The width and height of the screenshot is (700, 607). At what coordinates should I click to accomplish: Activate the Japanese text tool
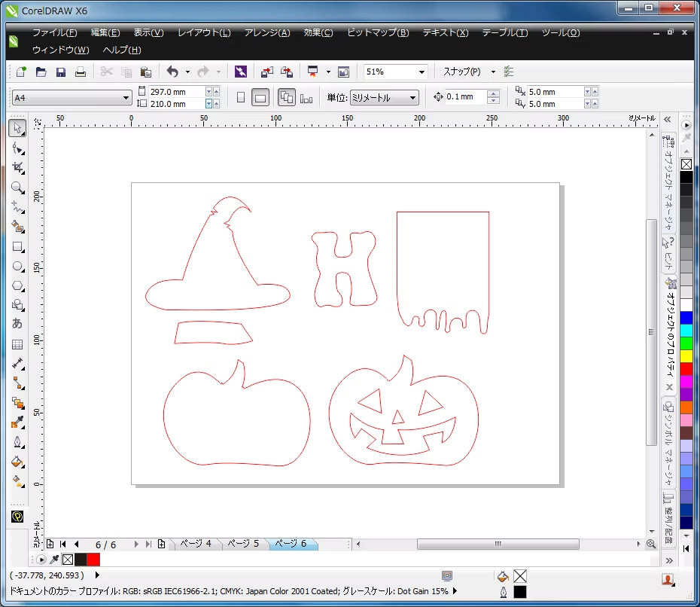pyautogui.click(x=17, y=324)
